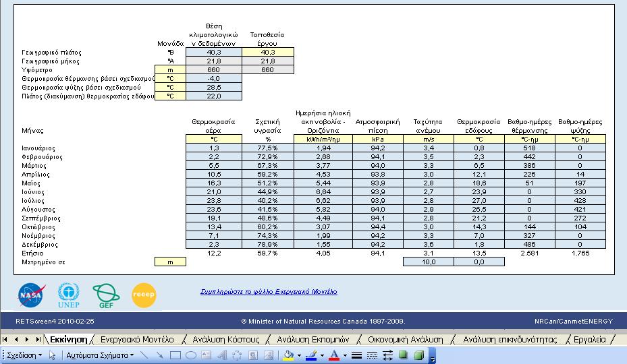Apply Fill Color paint bucket
Screen dimensions: 627x364
point(288,355)
